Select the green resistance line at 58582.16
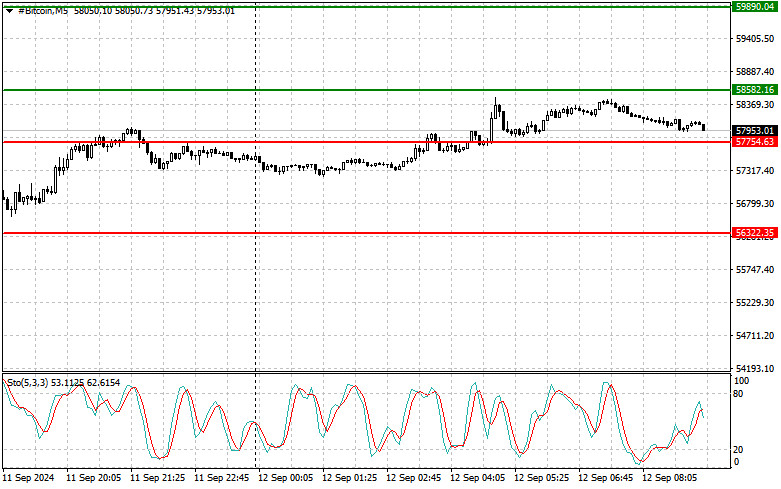Image resolution: width=781 pixels, height=489 pixels. click(x=367, y=90)
